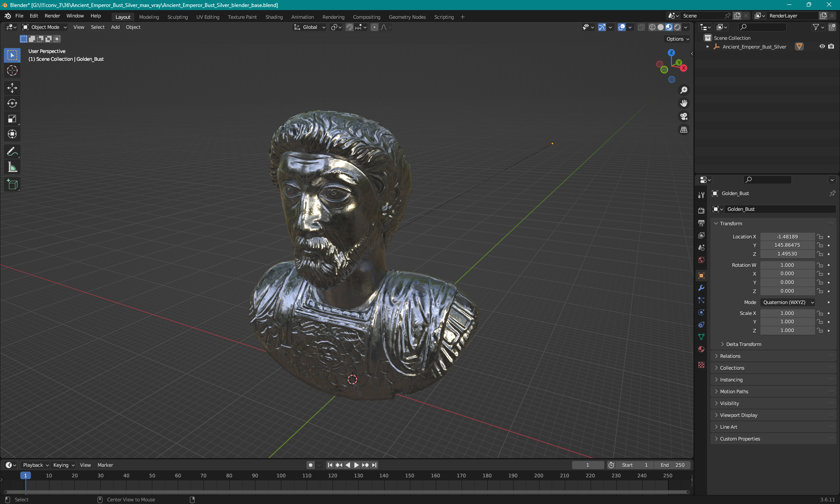Click the Shading tab in workspace
Image resolution: width=840 pixels, height=504 pixels.
(x=273, y=16)
